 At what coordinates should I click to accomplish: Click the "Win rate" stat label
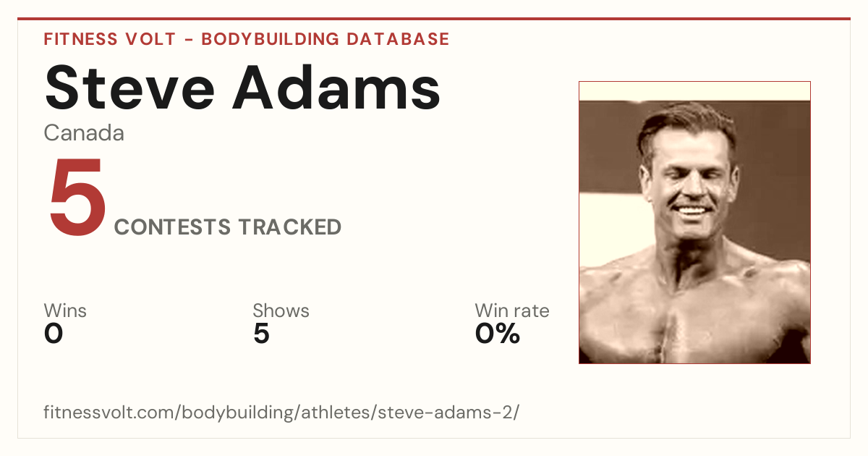(x=512, y=311)
